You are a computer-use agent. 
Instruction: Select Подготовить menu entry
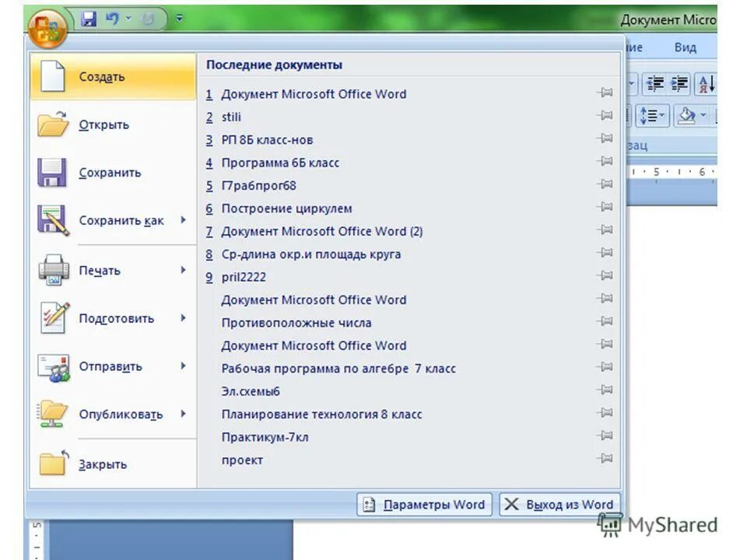click(113, 318)
